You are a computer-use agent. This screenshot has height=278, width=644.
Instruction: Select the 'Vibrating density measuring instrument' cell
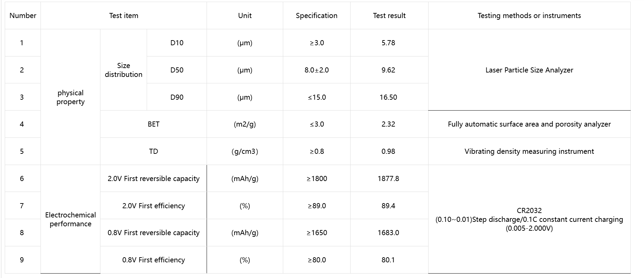(x=529, y=151)
